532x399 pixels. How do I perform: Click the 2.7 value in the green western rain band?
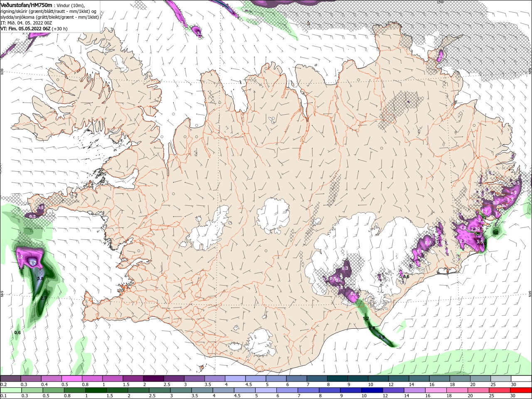tap(44, 298)
